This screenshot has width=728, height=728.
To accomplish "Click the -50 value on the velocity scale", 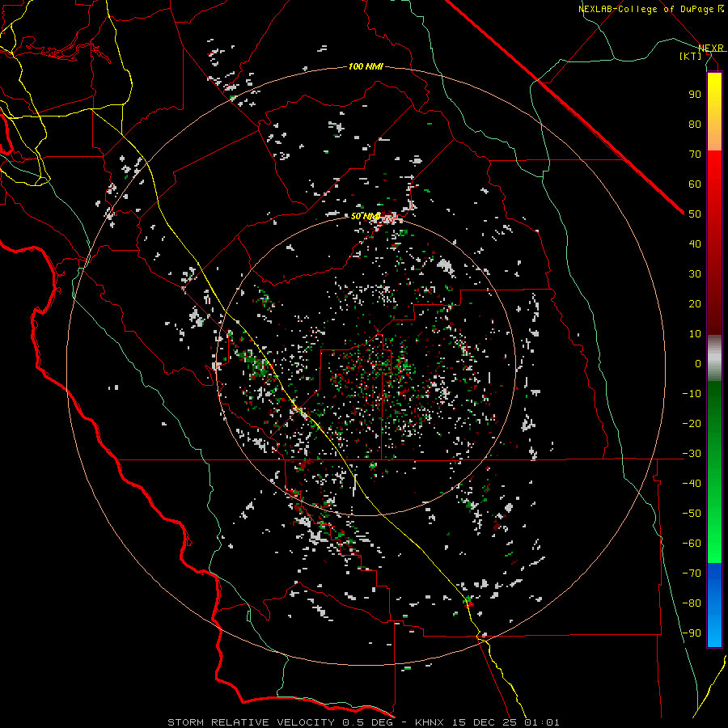I will (692, 514).
